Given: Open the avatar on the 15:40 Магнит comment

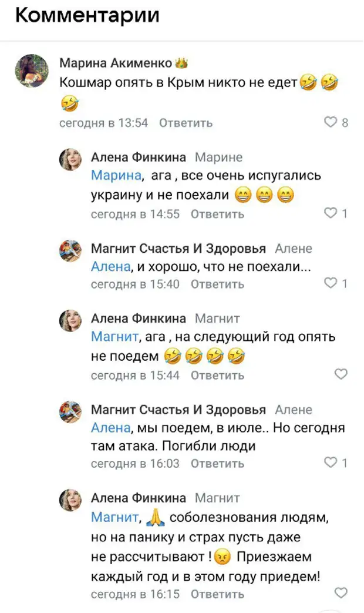Looking at the screenshot, I should click(x=71, y=250).
